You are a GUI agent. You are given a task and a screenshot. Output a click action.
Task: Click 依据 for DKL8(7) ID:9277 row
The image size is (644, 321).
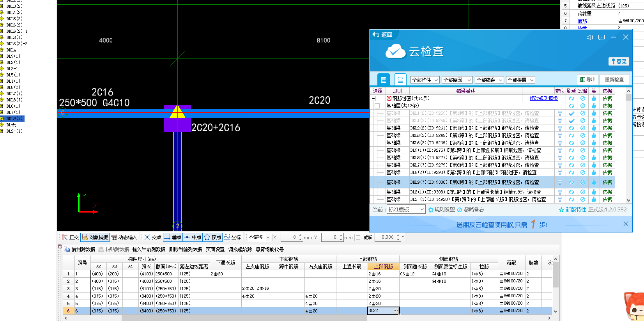[x=607, y=158]
